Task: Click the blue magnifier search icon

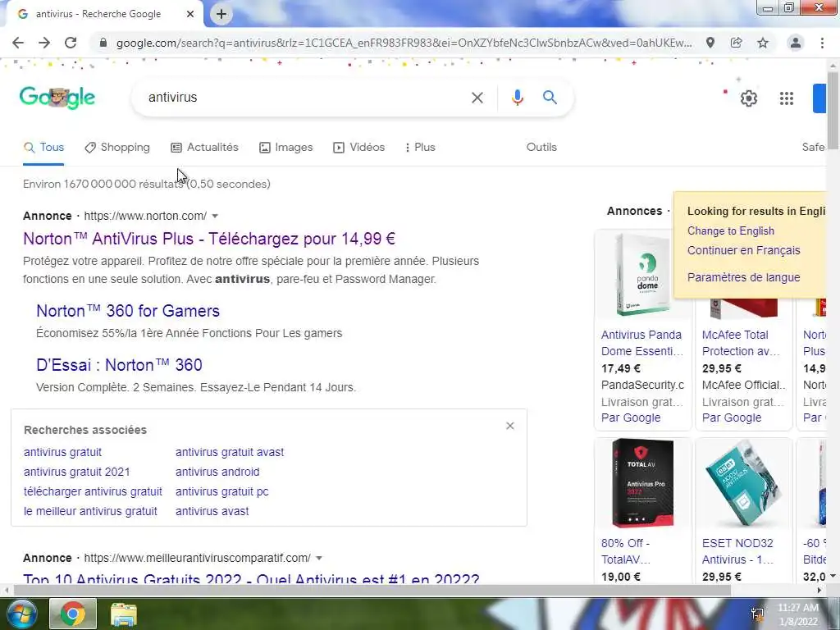Action: (x=550, y=98)
